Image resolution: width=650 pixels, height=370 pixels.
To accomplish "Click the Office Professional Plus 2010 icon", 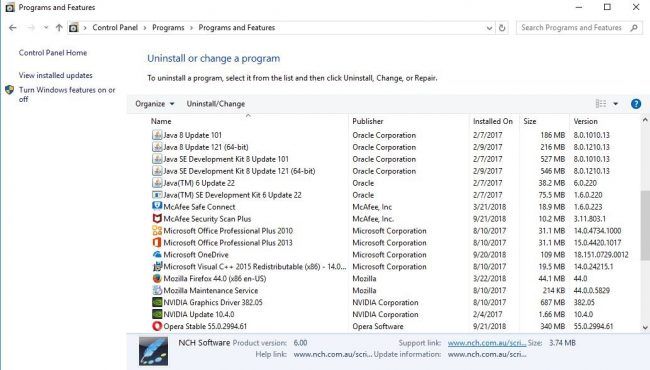I will point(157,230).
